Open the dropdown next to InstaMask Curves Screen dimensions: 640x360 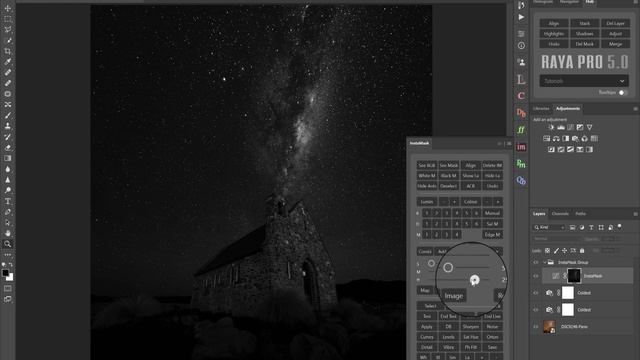(x=498, y=251)
